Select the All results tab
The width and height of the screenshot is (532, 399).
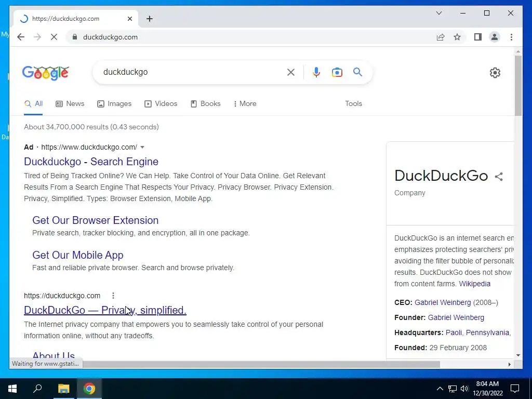pyautogui.click(x=33, y=103)
